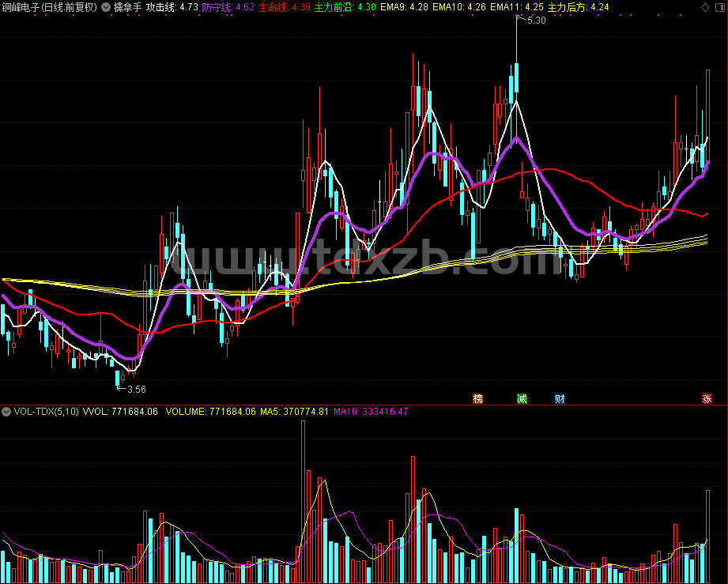Click the green 减 event marker

(522, 398)
